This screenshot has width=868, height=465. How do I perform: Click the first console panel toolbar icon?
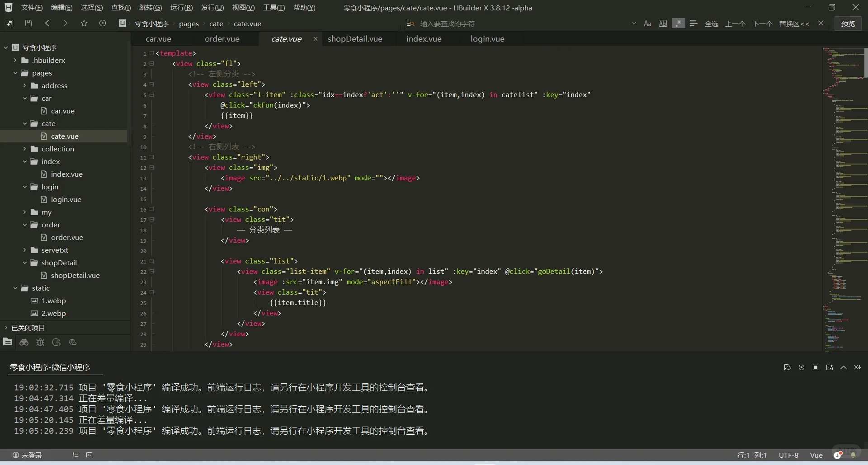787,367
